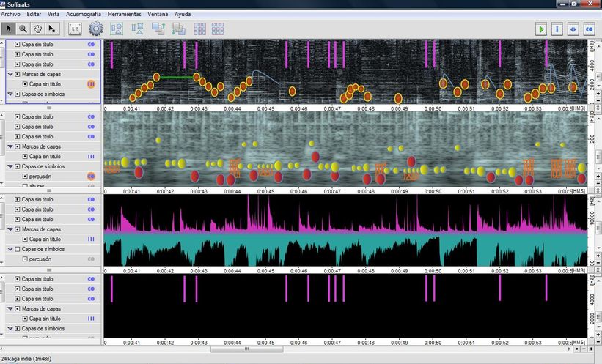
Task: Collapse Marcas de capas in waveform panel
Action: point(10,229)
